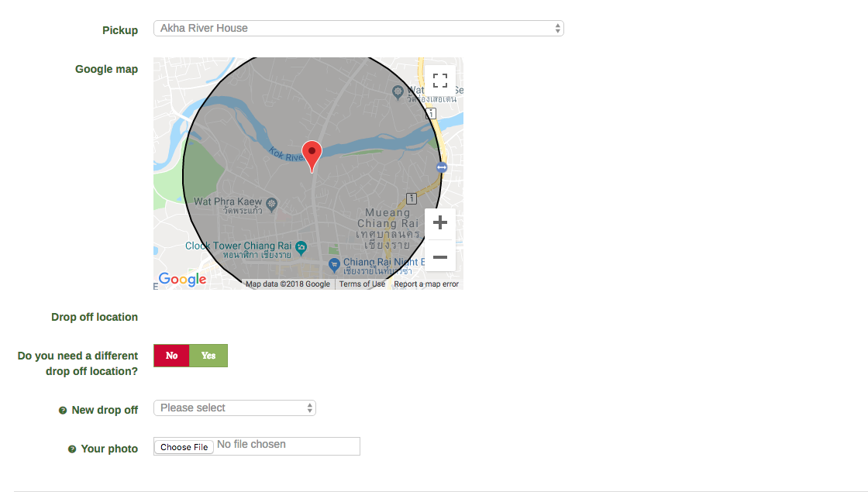Open the Pickup dropdown showing Akha River House
This screenshot has height=492, width=868.
[x=358, y=29]
